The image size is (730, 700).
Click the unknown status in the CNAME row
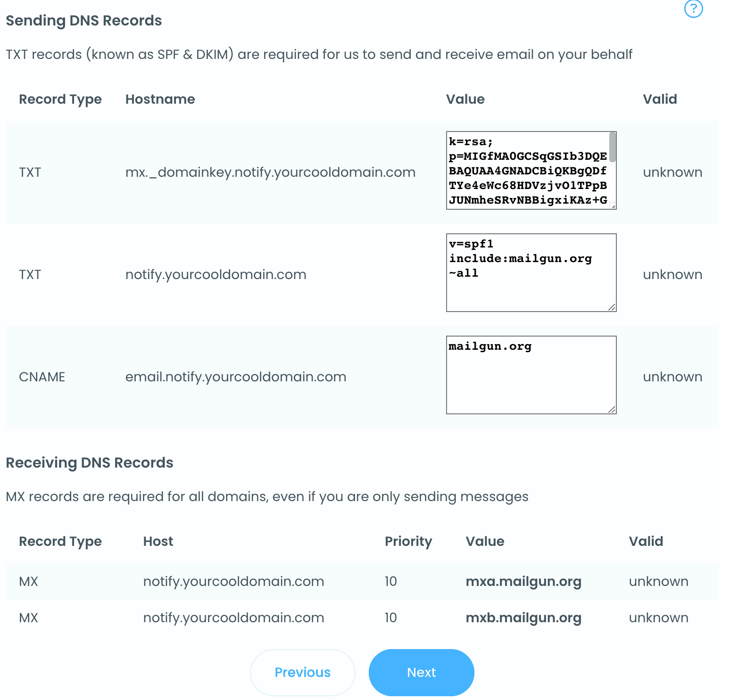pyautogui.click(x=672, y=377)
